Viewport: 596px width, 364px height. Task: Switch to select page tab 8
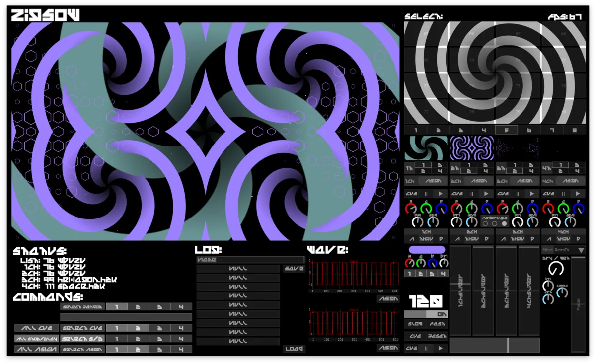575,130
